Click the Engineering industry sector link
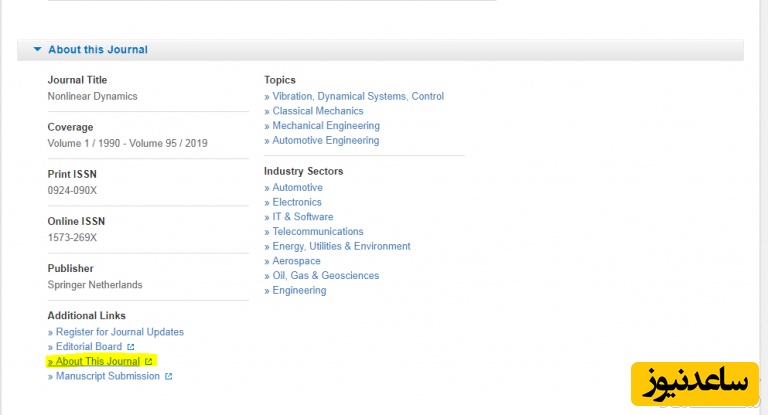 click(x=299, y=291)
